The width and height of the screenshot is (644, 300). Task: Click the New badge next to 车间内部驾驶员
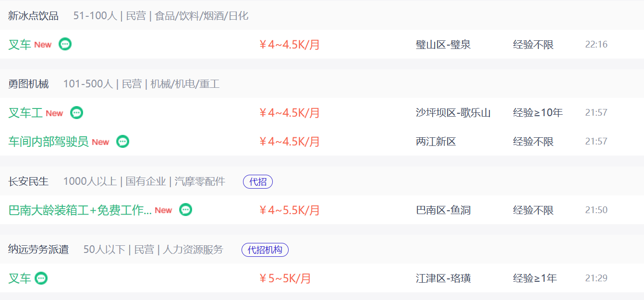tap(100, 142)
